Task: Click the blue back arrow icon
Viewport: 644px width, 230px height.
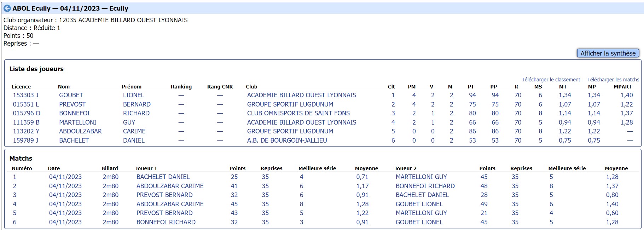Action: pyautogui.click(x=7, y=8)
